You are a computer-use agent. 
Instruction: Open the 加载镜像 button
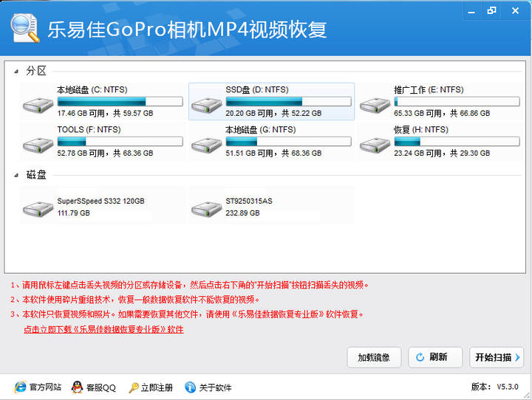pos(374,357)
